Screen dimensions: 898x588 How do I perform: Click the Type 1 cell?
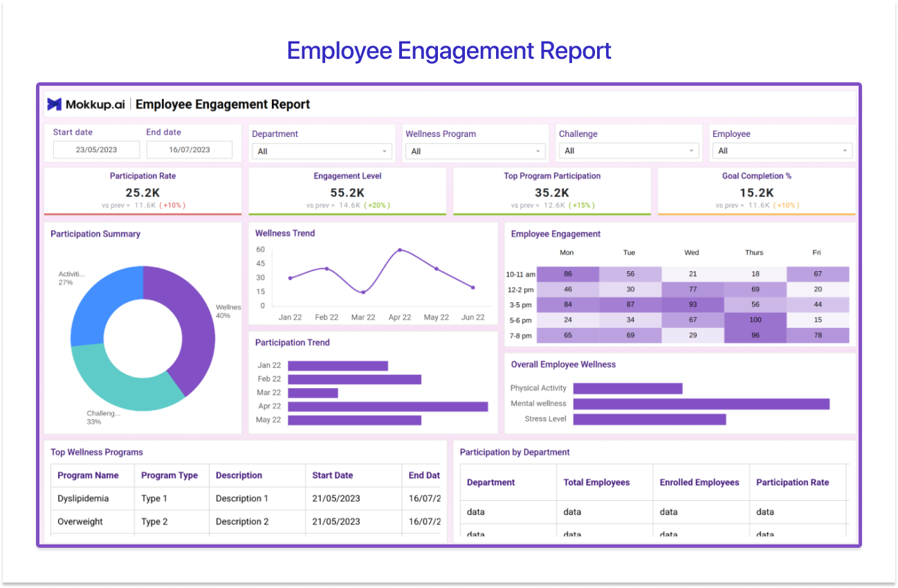(154, 499)
